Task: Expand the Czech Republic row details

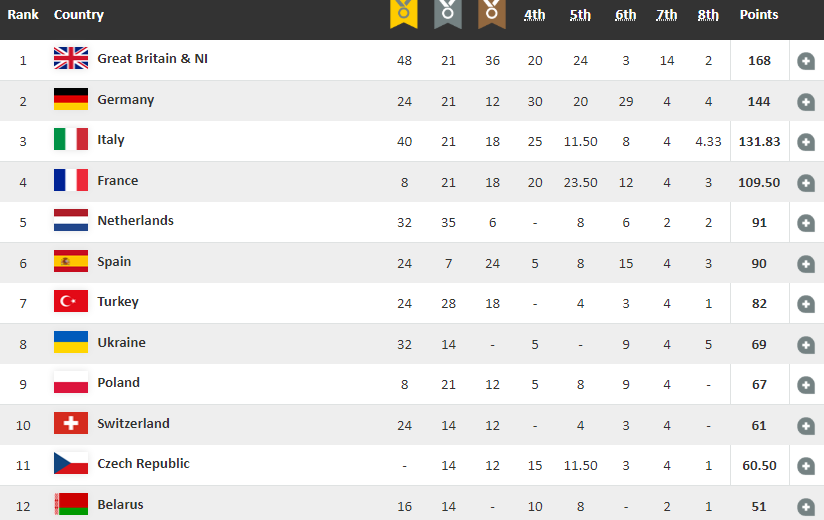Action: coord(806,466)
